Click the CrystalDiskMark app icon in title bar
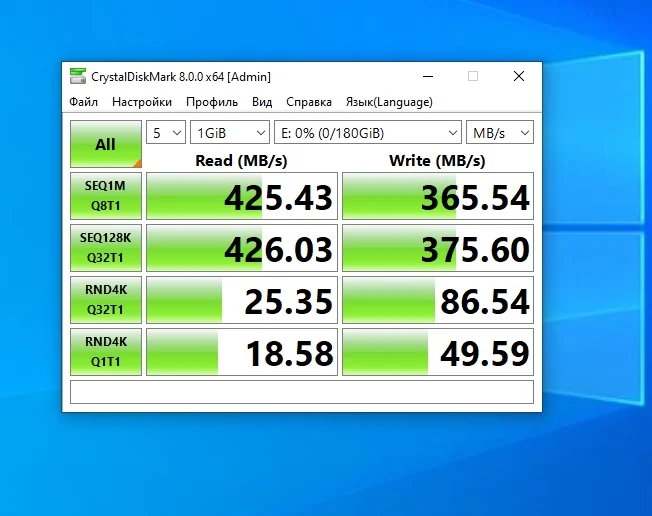652x516 pixels. 78,76
